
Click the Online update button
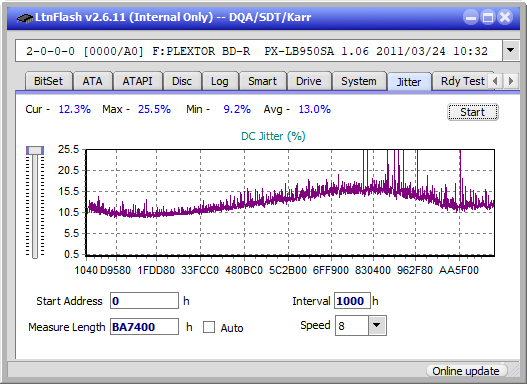466,371
